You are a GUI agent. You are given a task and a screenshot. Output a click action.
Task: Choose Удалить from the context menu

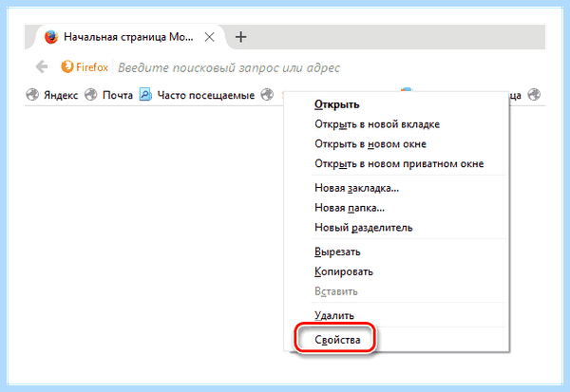pyautogui.click(x=396, y=315)
